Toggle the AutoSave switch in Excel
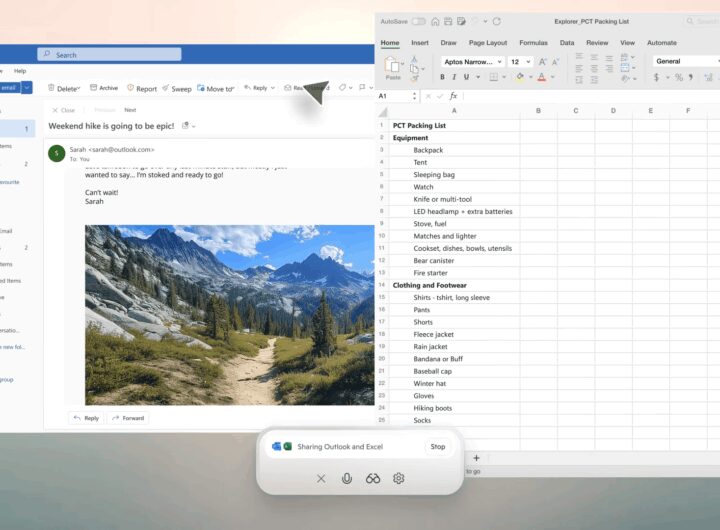This screenshot has height=530, width=720. pos(418,21)
